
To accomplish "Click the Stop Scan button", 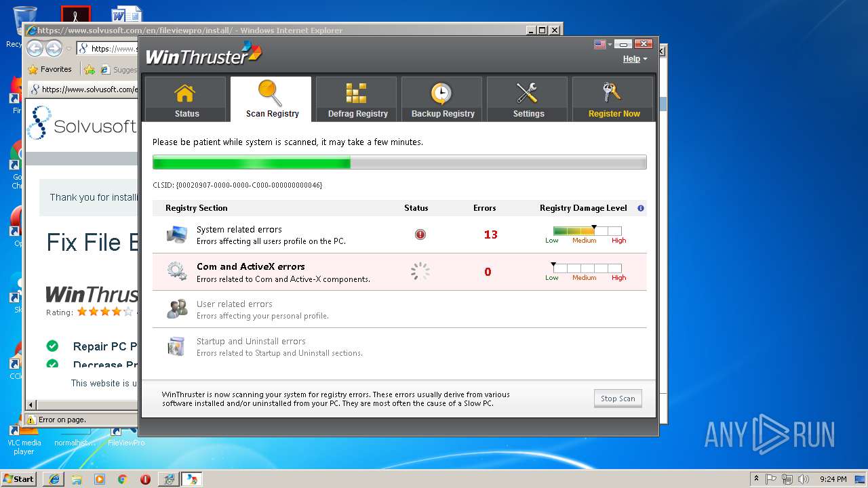I will tap(618, 399).
